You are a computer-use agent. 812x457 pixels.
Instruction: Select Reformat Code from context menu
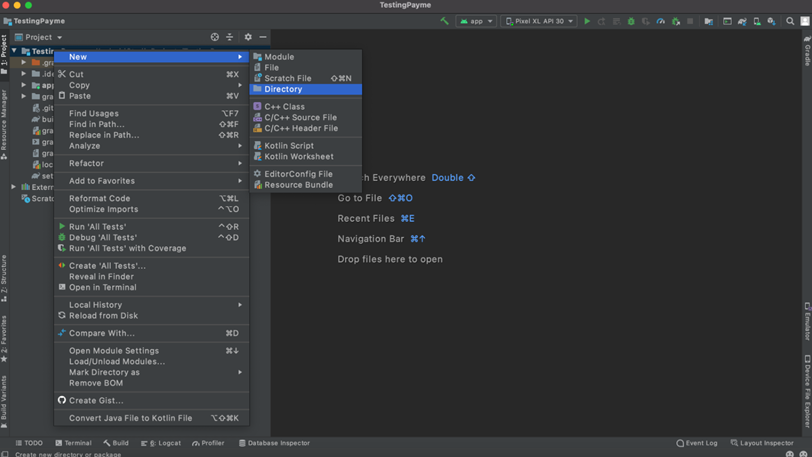[x=100, y=199]
